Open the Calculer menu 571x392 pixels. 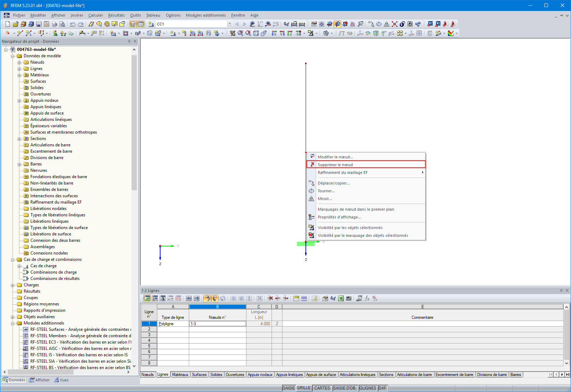[x=95, y=15]
